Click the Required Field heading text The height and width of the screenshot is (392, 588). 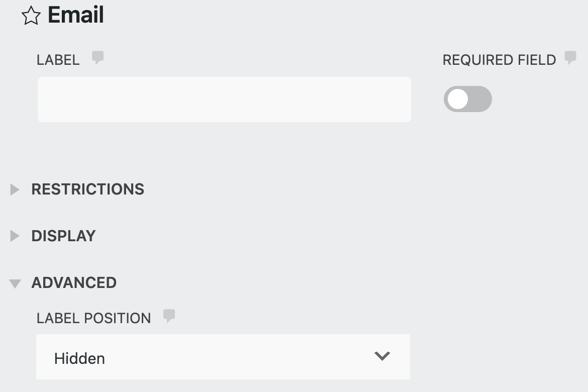click(x=499, y=59)
